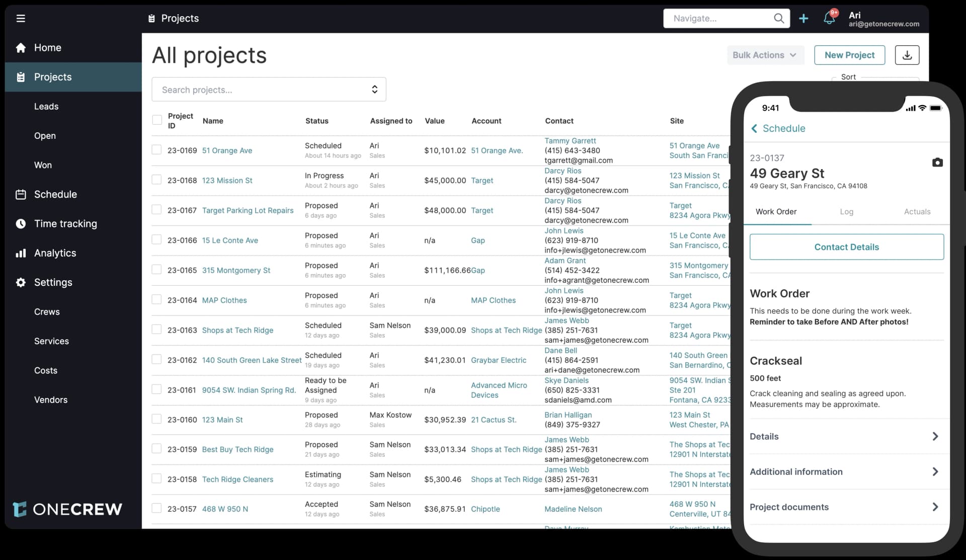
Task: Expand Additional information on phone
Action: click(846, 471)
